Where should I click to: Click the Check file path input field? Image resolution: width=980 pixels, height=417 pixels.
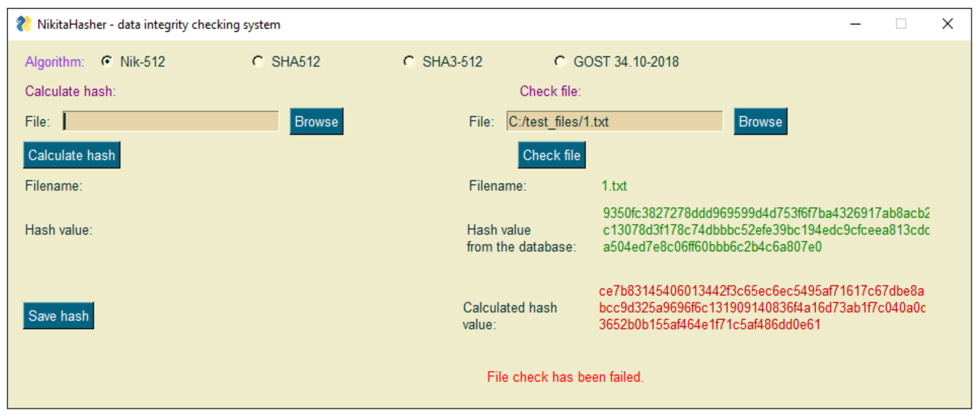pyautogui.click(x=614, y=121)
